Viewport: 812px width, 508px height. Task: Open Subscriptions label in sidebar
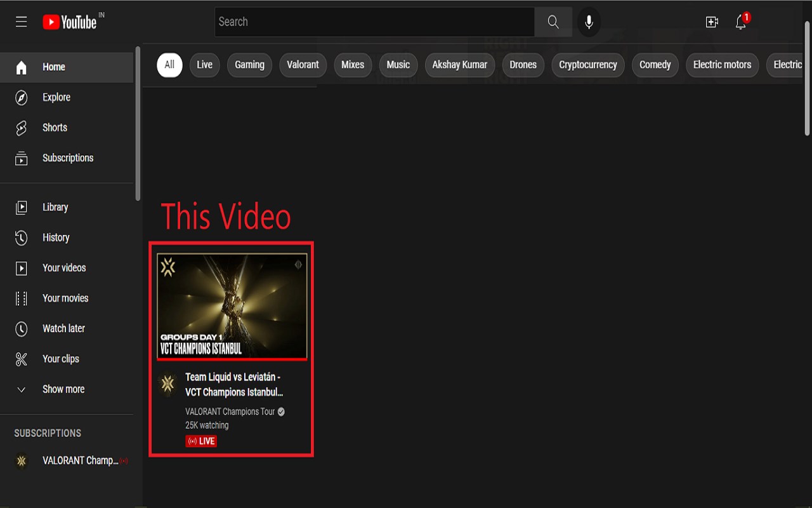(68, 158)
